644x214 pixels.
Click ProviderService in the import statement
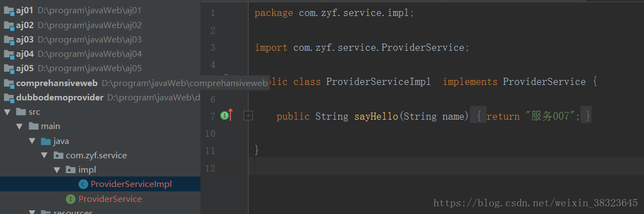[x=422, y=47]
